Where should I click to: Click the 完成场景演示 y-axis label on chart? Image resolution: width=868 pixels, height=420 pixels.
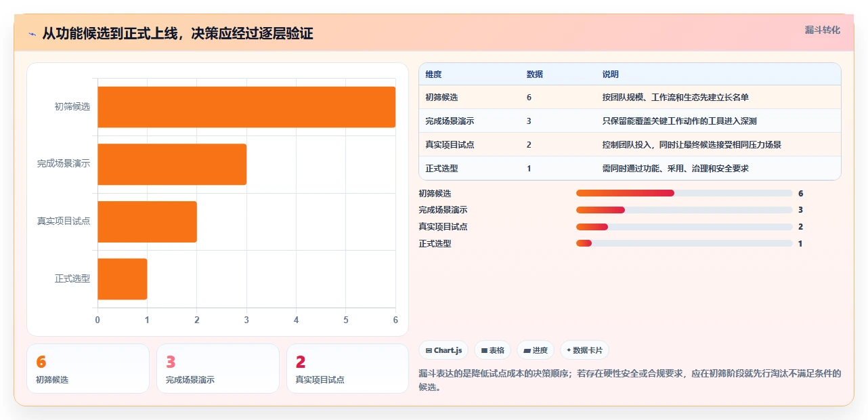tap(64, 164)
